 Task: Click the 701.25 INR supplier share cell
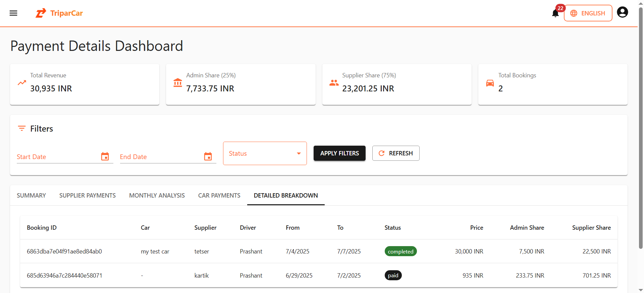[597, 276]
